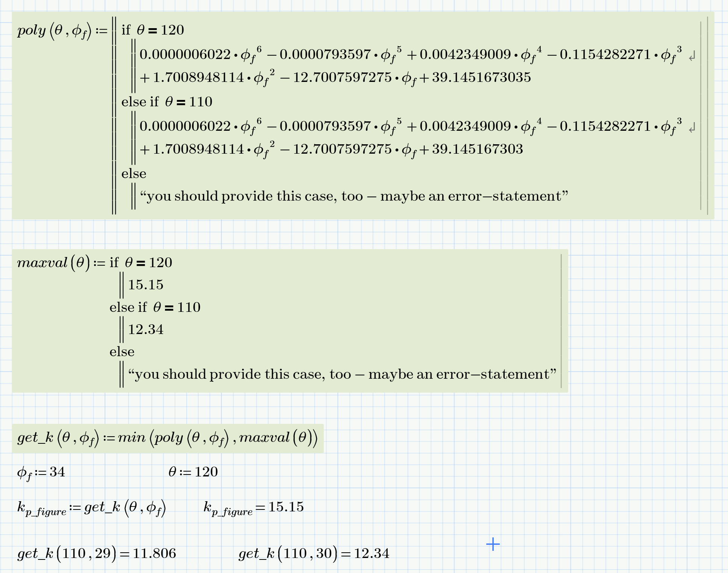Click the min function in the get_k definition
Viewport: 728px width, 573px height.
pos(132,437)
